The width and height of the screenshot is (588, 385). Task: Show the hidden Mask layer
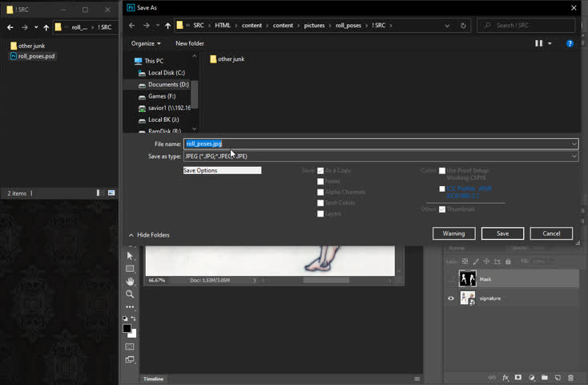pos(451,279)
